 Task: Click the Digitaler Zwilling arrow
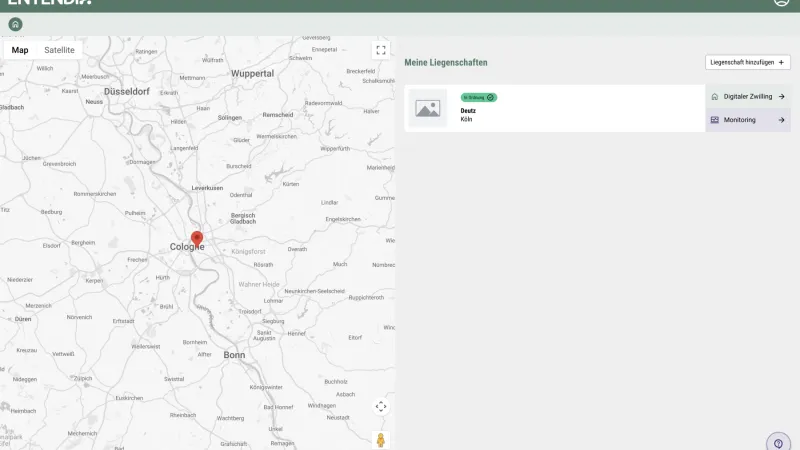[781, 97]
